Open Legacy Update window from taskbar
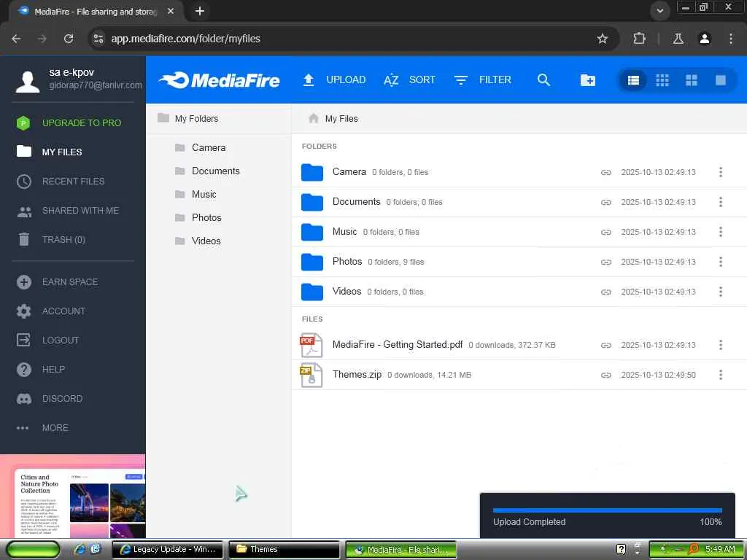The image size is (747, 560). click(168, 549)
